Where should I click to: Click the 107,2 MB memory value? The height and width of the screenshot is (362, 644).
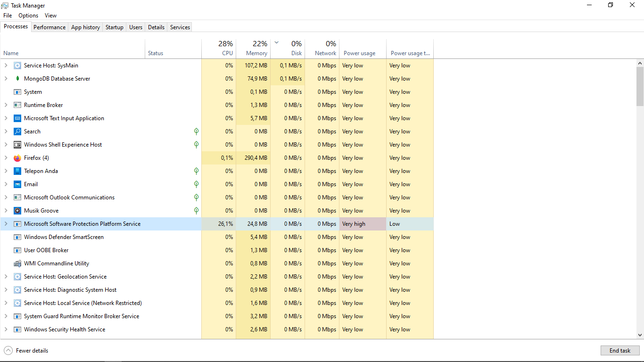click(x=256, y=66)
